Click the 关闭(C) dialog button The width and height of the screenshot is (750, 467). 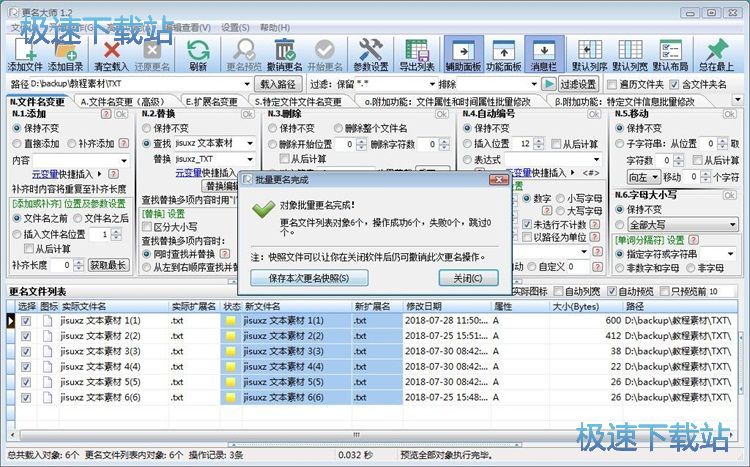pos(468,278)
